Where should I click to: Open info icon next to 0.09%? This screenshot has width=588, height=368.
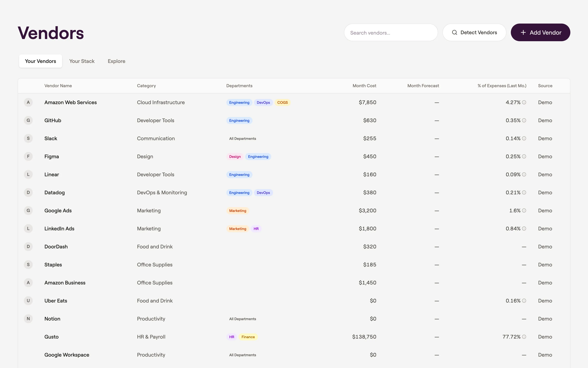[x=524, y=174]
